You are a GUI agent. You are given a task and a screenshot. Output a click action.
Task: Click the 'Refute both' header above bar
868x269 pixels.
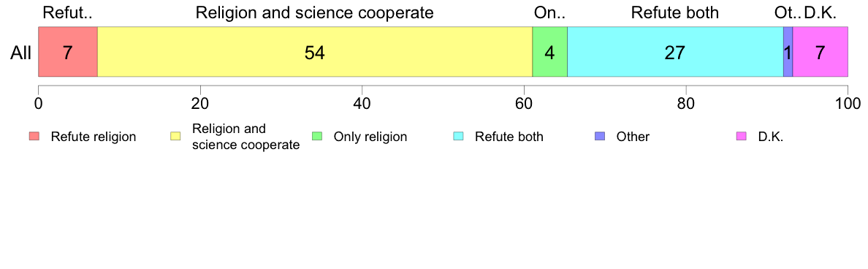click(x=675, y=12)
